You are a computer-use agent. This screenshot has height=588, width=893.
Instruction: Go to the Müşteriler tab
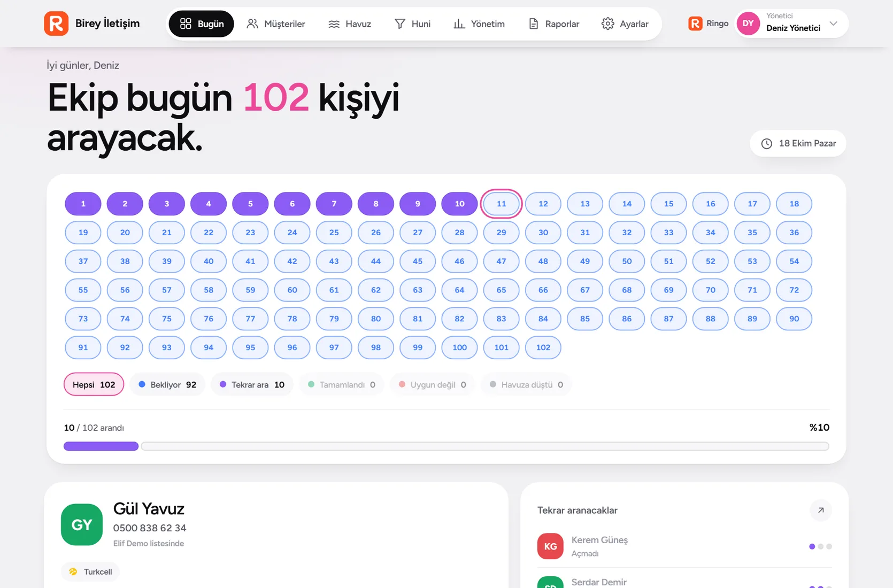[x=276, y=24]
